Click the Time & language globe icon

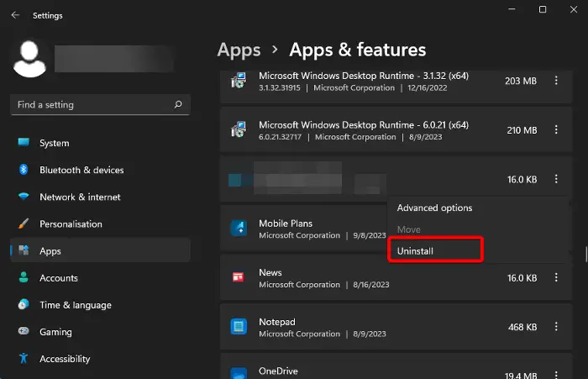tap(24, 304)
